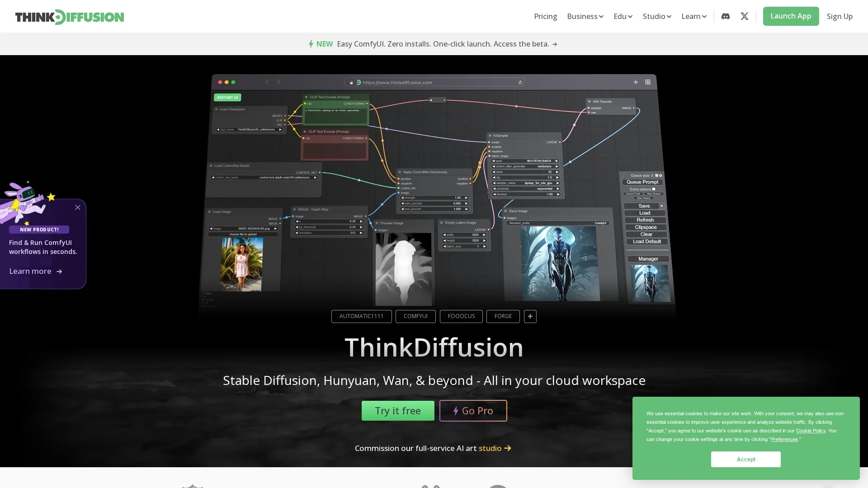868x488 pixels.
Task: Open the Discord icon link
Action: [x=725, y=16]
